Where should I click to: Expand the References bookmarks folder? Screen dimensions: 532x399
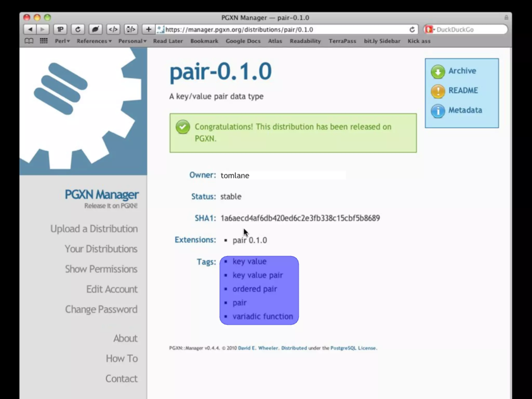point(94,41)
